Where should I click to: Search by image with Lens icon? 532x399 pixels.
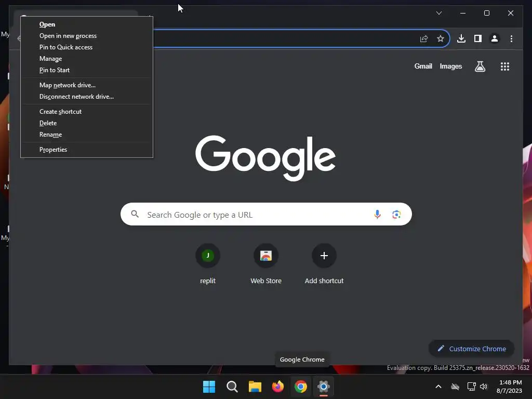pyautogui.click(x=396, y=215)
